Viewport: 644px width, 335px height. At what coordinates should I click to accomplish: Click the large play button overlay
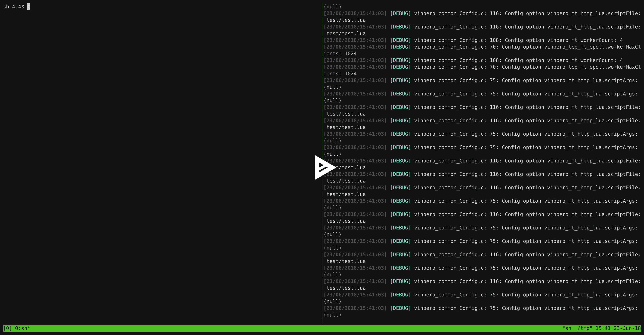tap(324, 167)
